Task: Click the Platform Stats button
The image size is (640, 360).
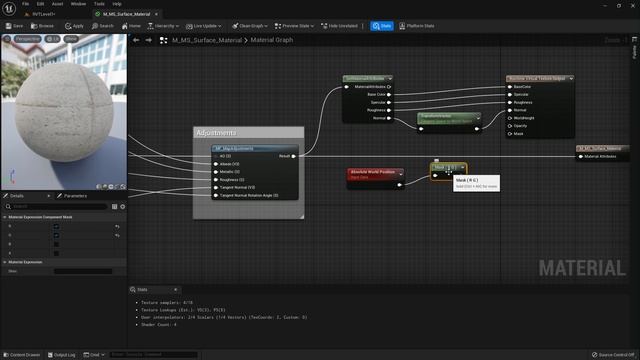Action: pyautogui.click(x=417, y=26)
